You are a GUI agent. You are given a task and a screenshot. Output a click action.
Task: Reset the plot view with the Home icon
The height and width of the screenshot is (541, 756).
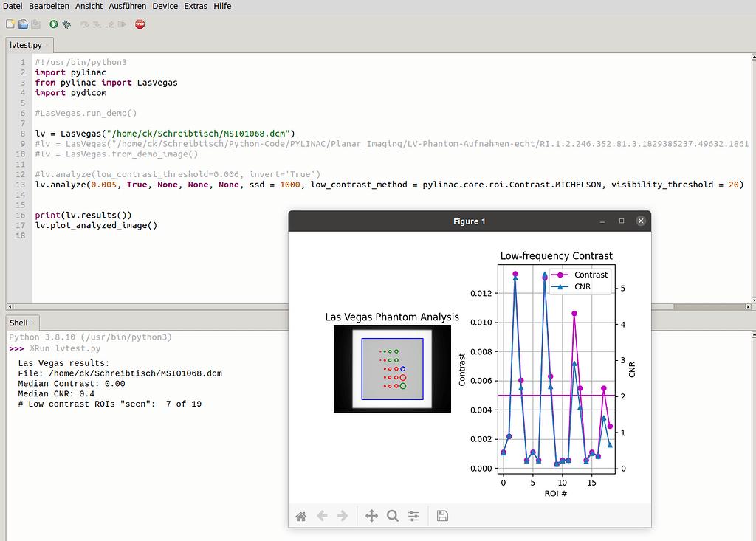tap(300, 516)
